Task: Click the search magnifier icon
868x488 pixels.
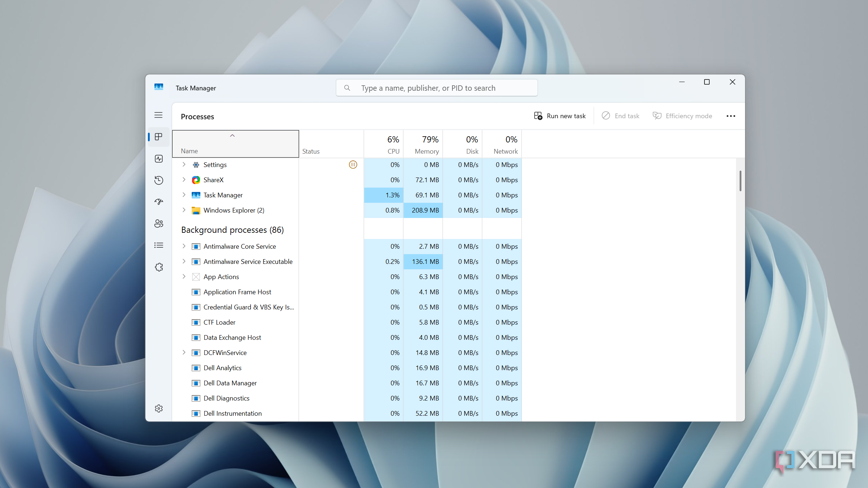Action: (347, 88)
